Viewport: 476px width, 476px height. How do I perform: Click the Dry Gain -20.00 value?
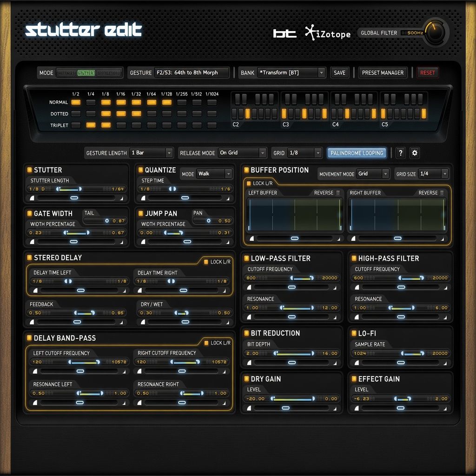[255, 399]
